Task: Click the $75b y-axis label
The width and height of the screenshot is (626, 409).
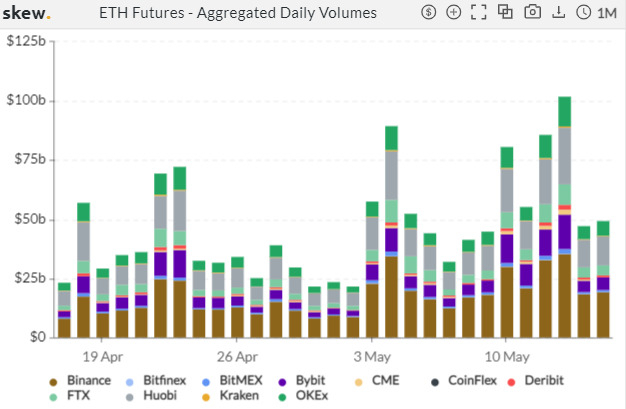Action: pyautogui.click(x=30, y=159)
